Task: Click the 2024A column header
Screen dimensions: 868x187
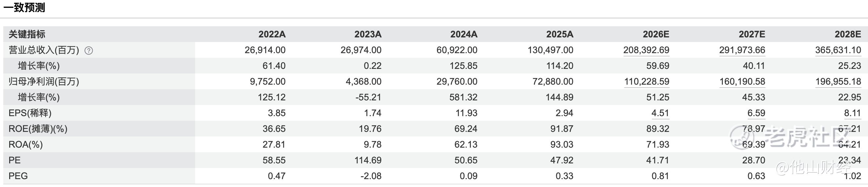Action: (x=464, y=34)
